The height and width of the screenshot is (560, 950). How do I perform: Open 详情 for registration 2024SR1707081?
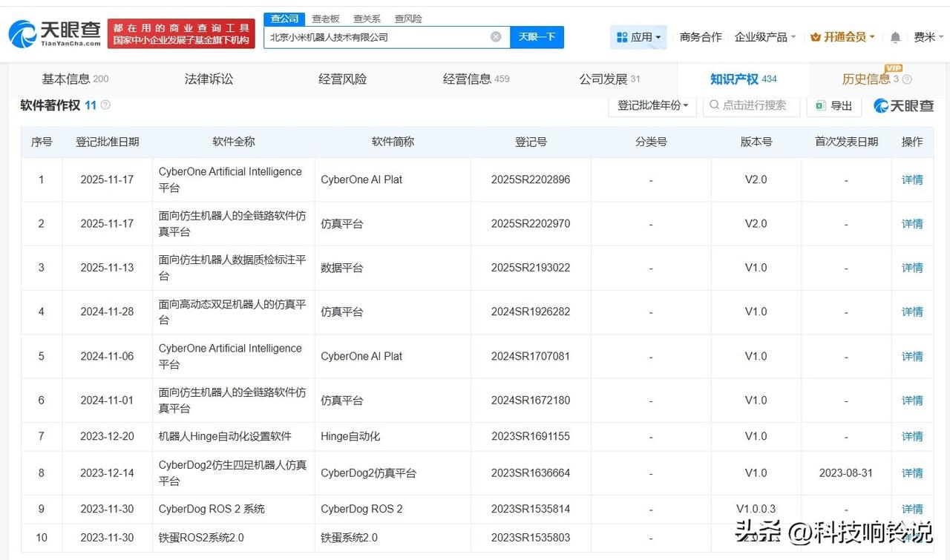pyautogui.click(x=912, y=357)
